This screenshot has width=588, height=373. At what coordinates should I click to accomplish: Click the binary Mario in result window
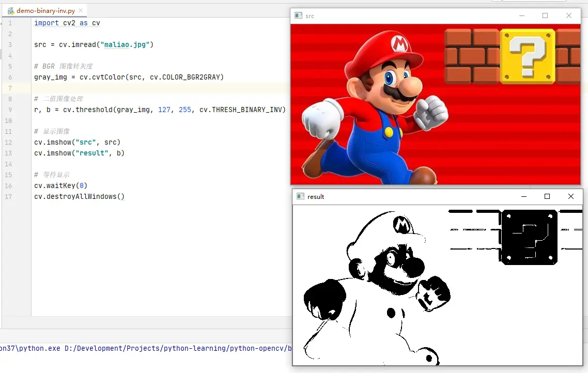point(377,289)
